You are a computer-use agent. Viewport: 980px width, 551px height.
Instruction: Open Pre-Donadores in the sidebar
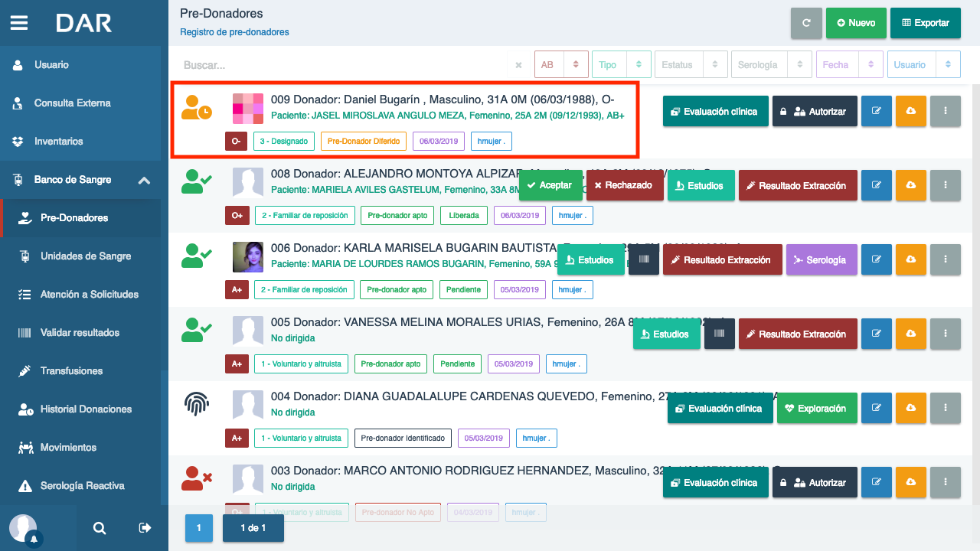point(80,218)
